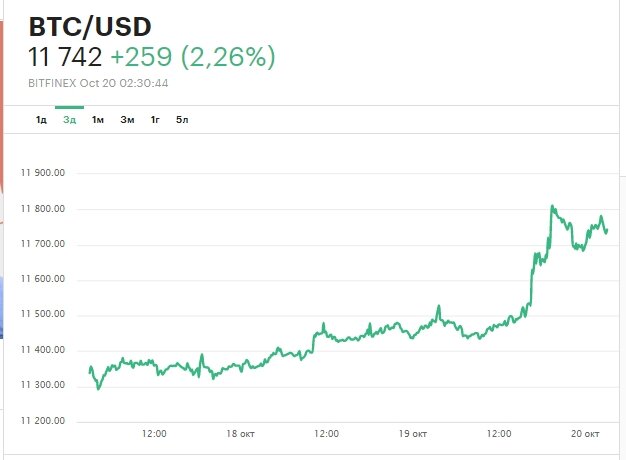The width and height of the screenshot is (626, 460).
Task: Click the BTC/USD pair title
Action: pyautogui.click(x=89, y=26)
